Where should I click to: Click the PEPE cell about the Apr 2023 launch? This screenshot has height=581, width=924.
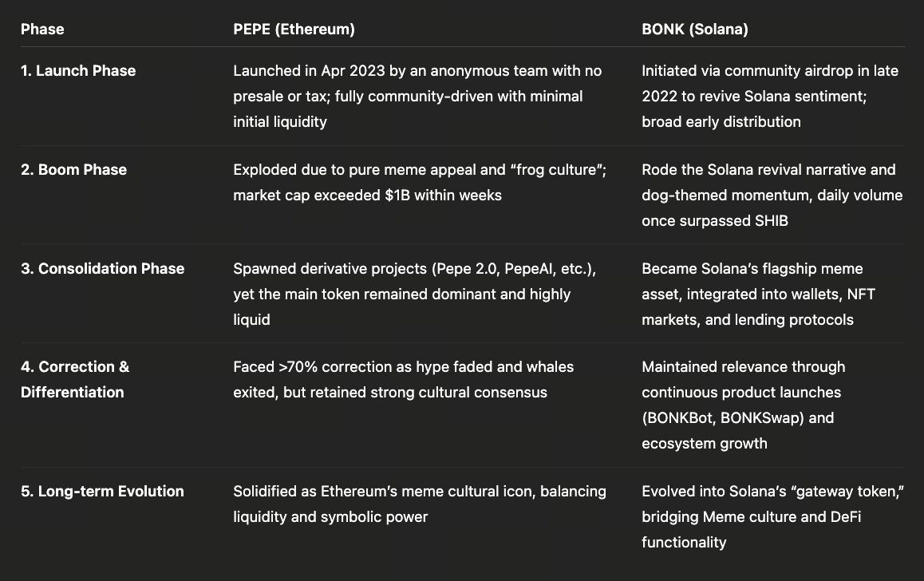417,96
